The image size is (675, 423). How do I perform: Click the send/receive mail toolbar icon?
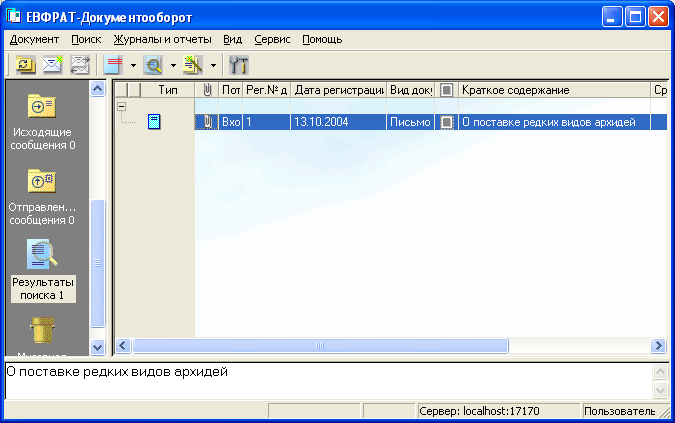pos(80,65)
